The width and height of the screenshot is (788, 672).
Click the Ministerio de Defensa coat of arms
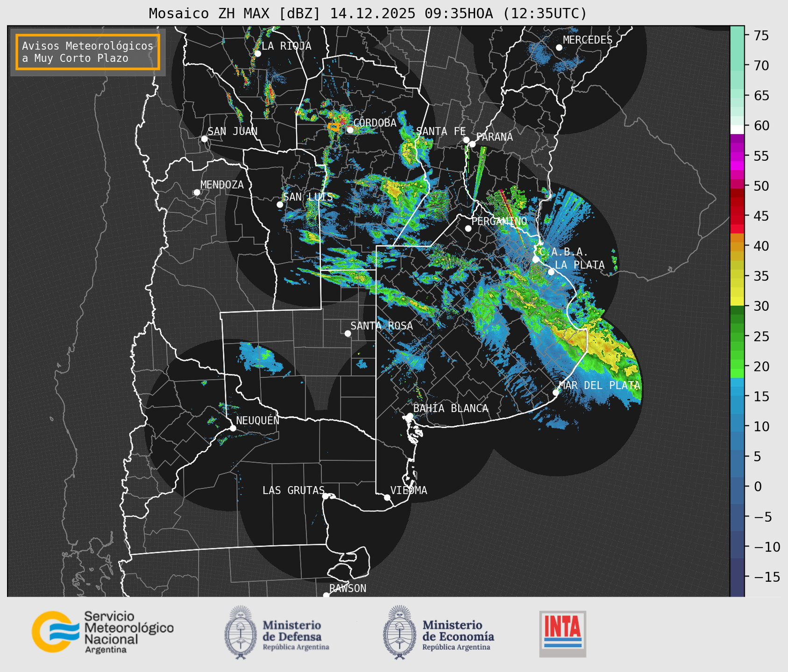[x=241, y=633]
